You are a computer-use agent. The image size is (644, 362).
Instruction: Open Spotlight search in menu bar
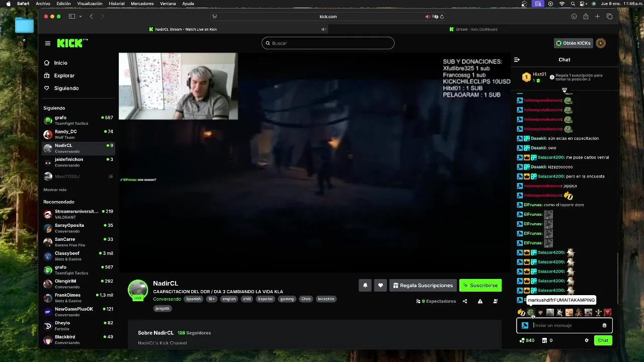pos(573,4)
